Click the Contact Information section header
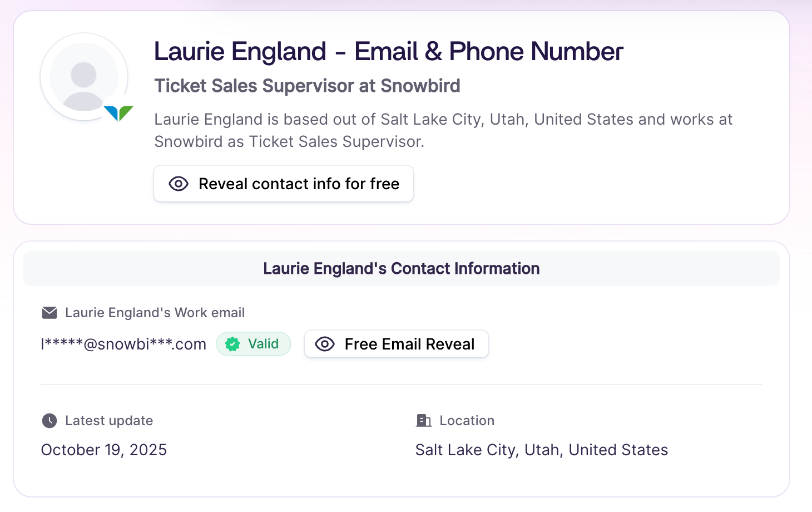The image size is (812, 512). [x=401, y=268]
